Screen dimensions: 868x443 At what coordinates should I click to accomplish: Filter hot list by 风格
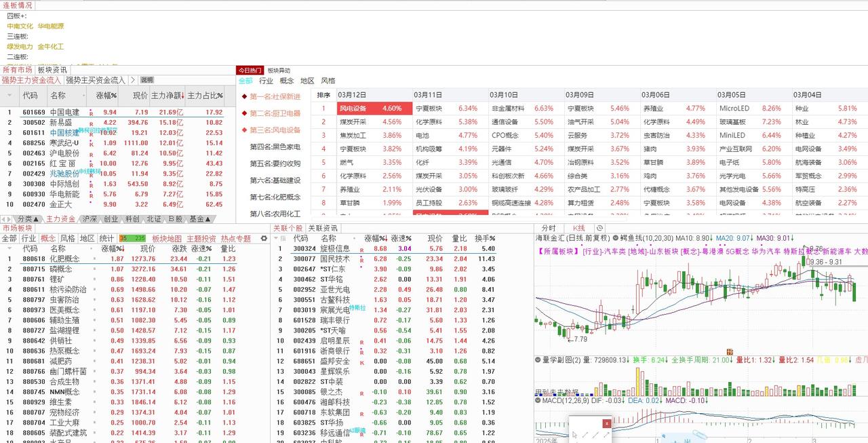(x=328, y=81)
